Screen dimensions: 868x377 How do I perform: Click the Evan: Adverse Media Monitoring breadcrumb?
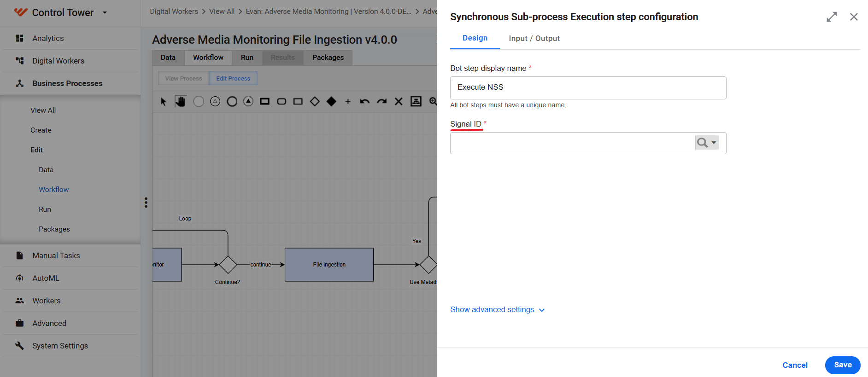tap(328, 11)
